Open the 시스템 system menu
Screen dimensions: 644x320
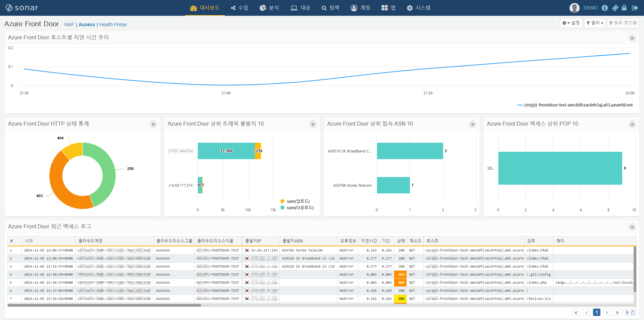click(419, 8)
